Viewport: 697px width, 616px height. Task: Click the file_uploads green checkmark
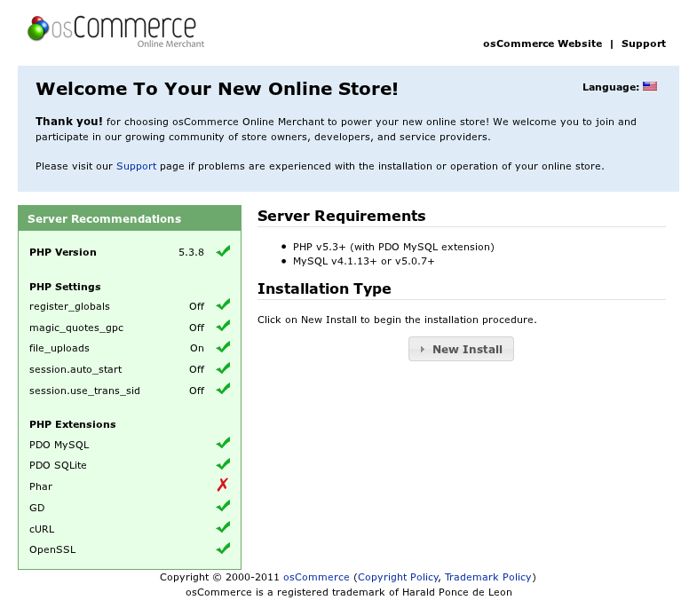tap(223, 347)
